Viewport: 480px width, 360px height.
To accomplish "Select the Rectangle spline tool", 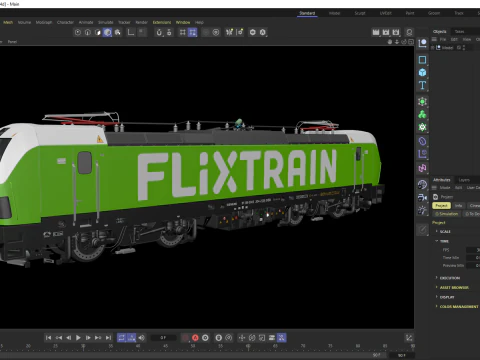I will 422,60.
